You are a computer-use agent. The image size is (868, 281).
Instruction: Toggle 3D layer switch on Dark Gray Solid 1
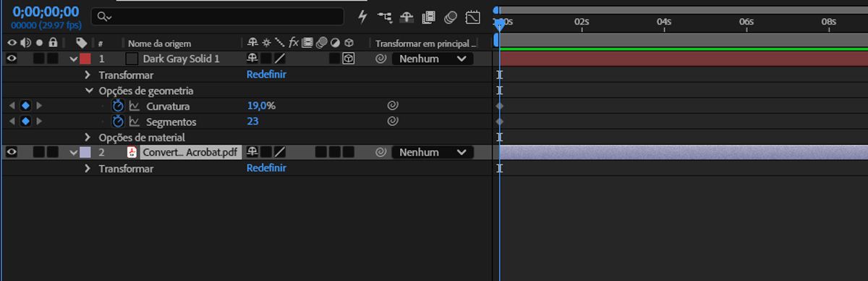(x=348, y=59)
